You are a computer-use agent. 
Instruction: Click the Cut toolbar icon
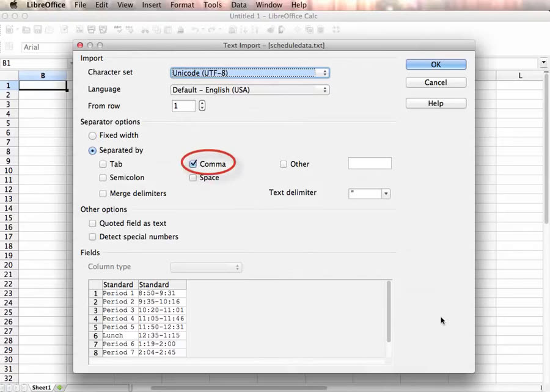point(145,30)
